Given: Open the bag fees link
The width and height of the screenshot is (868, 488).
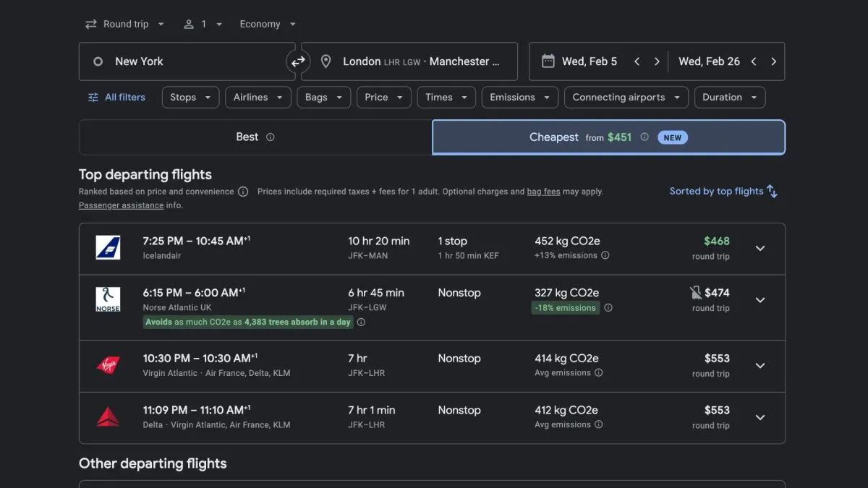Looking at the screenshot, I should (543, 192).
